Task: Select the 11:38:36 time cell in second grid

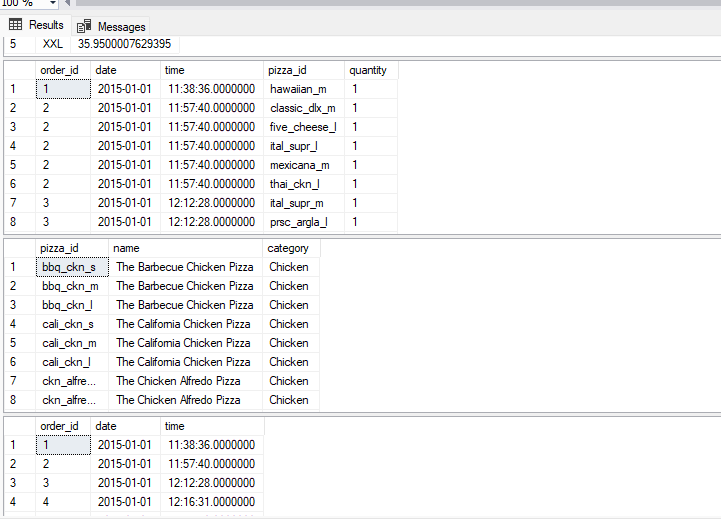Action: [212, 89]
